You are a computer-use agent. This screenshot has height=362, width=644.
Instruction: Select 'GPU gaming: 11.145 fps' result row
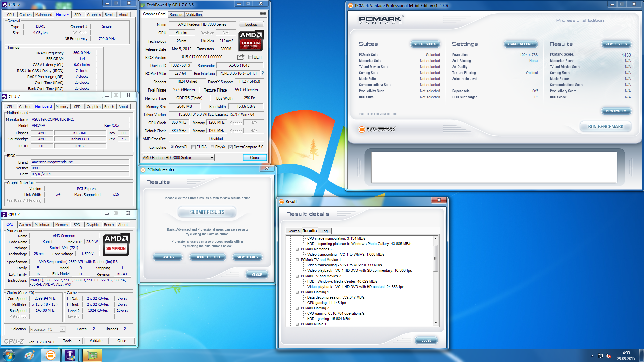click(x=326, y=303)
